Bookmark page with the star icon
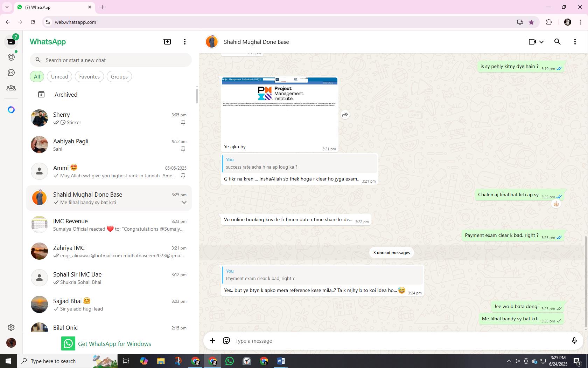588x368 pixels. pyautogui.click(x=531, y=22)
